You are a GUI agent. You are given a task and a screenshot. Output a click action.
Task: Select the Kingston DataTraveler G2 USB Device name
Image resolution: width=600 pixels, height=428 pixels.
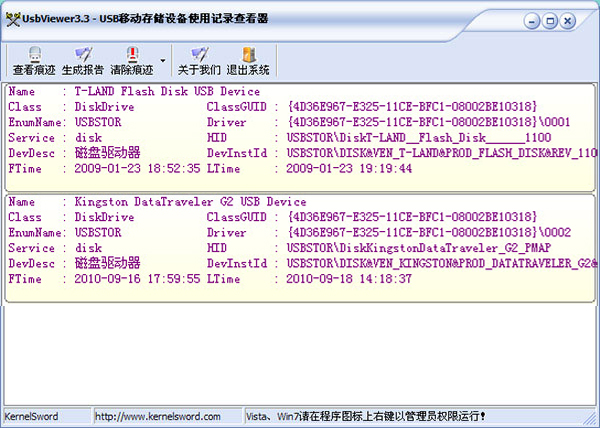191,202
